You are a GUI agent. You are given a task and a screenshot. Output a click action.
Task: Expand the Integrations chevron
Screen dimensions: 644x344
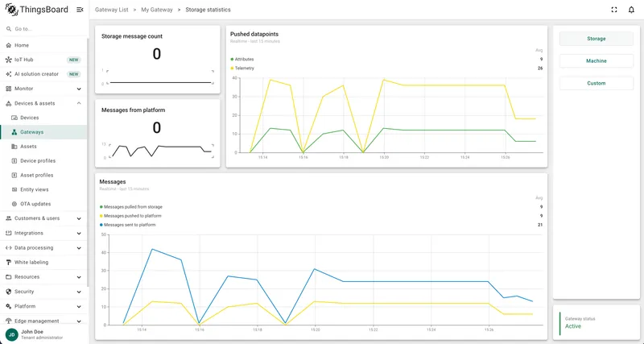pyautogui.click(x=79, y=233)
